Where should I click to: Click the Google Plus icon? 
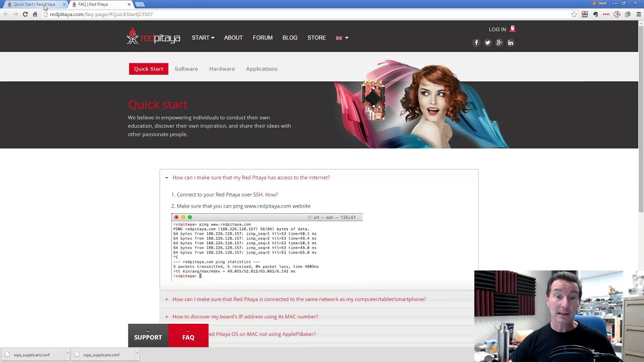(x=499, y=43)
